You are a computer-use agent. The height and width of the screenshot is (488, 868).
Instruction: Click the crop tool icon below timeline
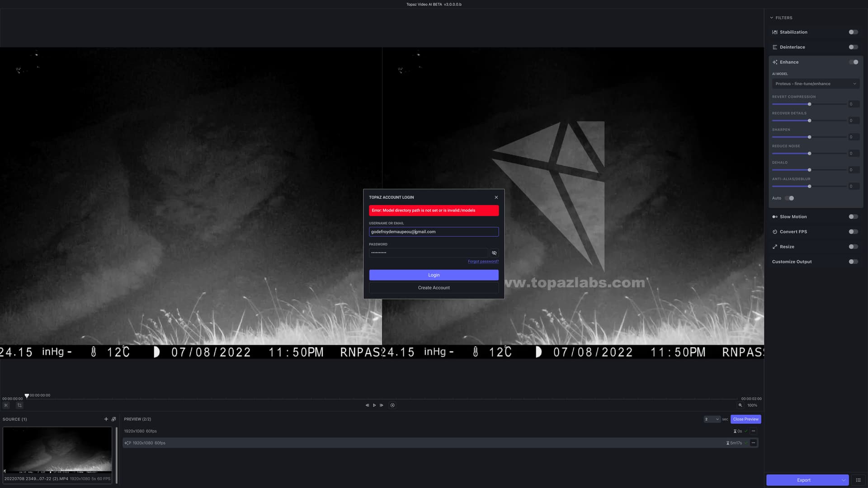pyautogui.click(x=19, y=405)
